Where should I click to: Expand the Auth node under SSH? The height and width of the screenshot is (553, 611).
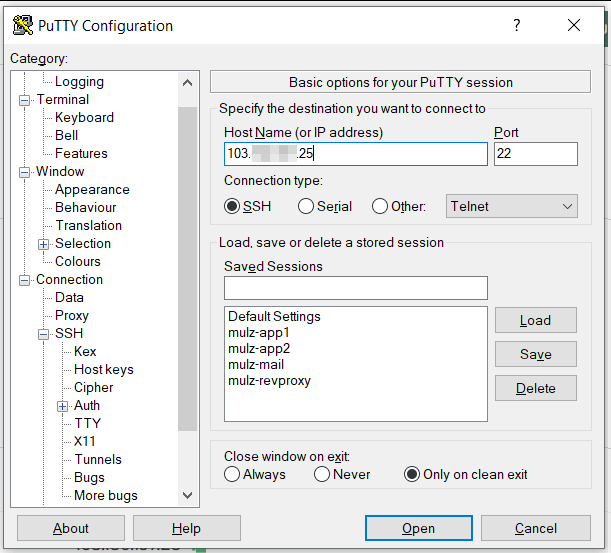pos(62,406)
